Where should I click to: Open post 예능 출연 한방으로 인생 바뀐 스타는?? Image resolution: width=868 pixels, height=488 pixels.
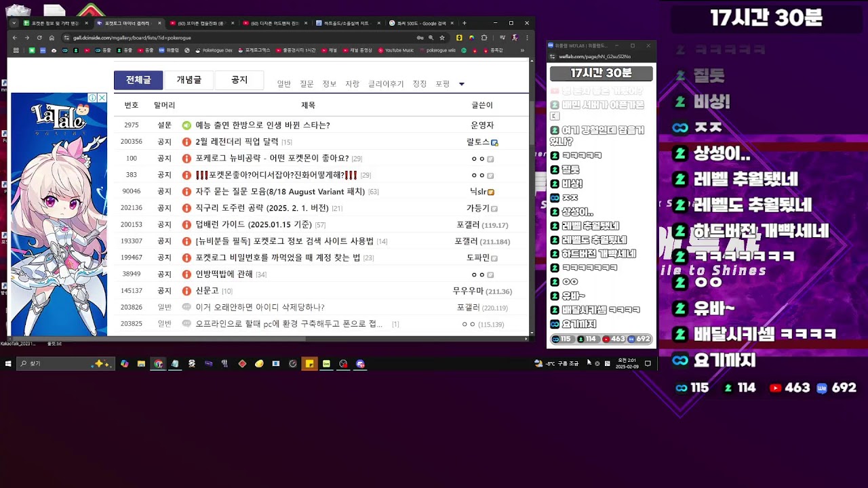pos(262,125)
